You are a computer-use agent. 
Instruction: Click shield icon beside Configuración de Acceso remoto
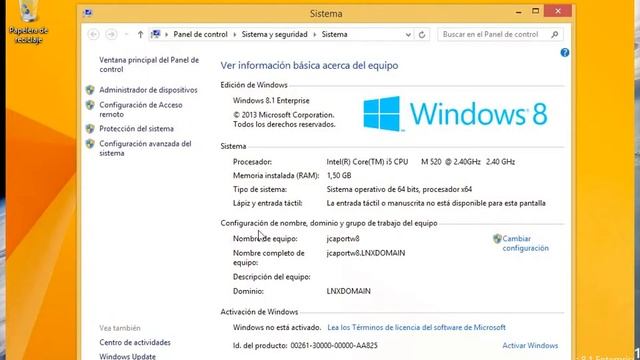tap(90, 105)
